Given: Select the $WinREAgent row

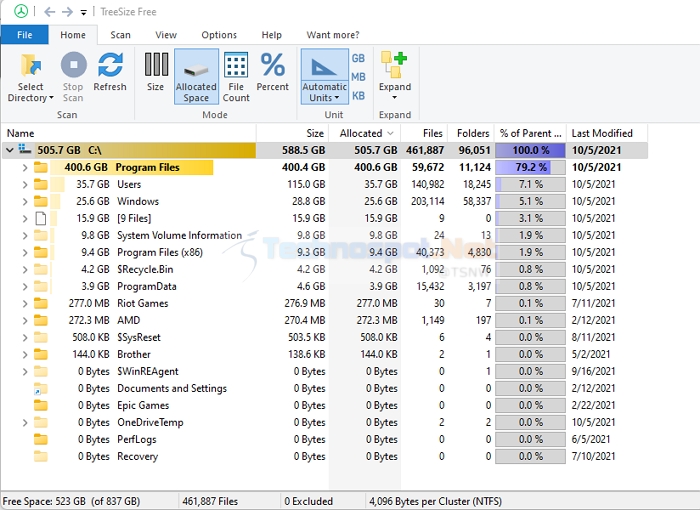Looking at the screenshot, I should [325, 372].
